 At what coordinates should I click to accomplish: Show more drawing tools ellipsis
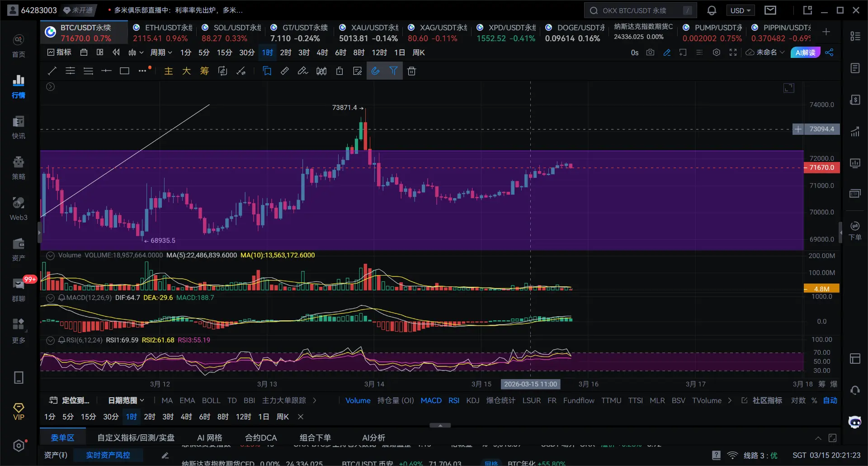coord(142,71)
